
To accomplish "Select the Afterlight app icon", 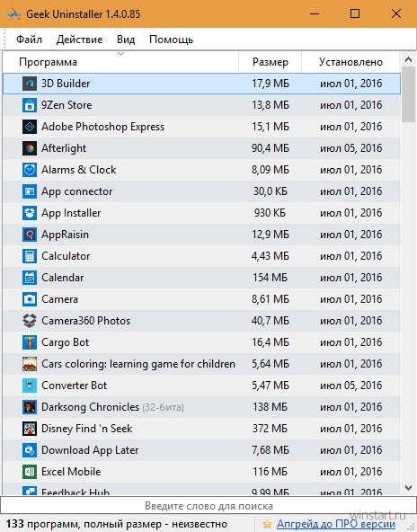I will coord(30,148).
